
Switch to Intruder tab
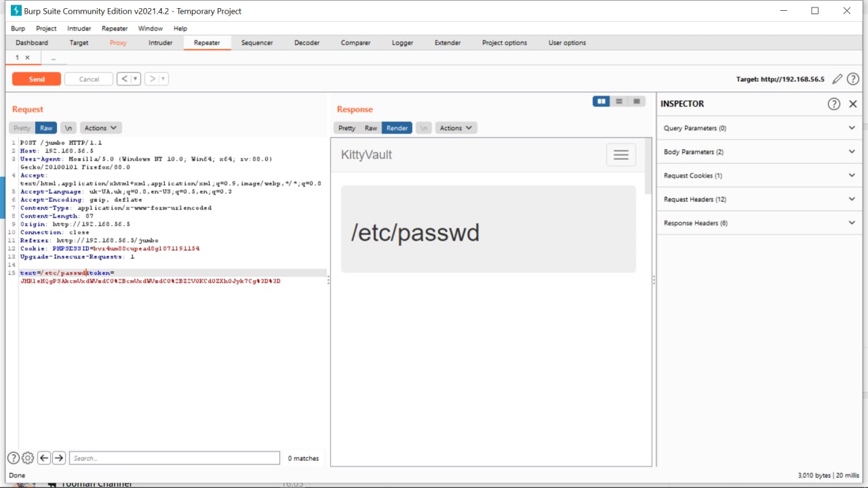click(x=161, y=43)
